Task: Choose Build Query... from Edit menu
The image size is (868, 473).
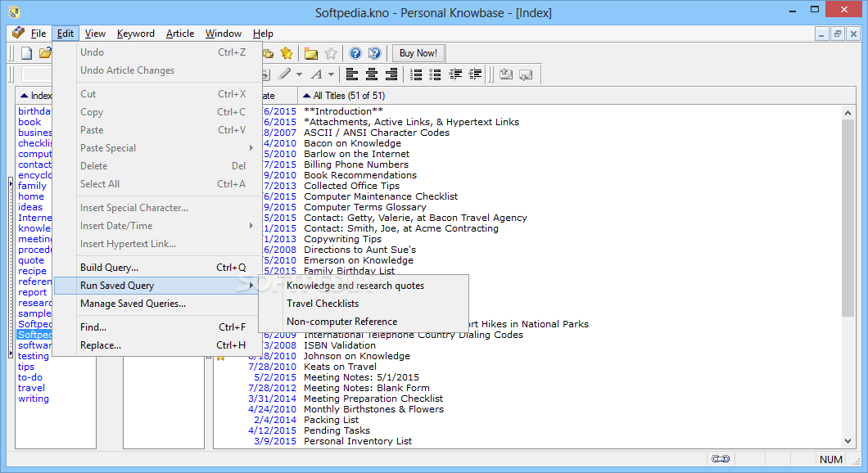Action: pos(157,268)
